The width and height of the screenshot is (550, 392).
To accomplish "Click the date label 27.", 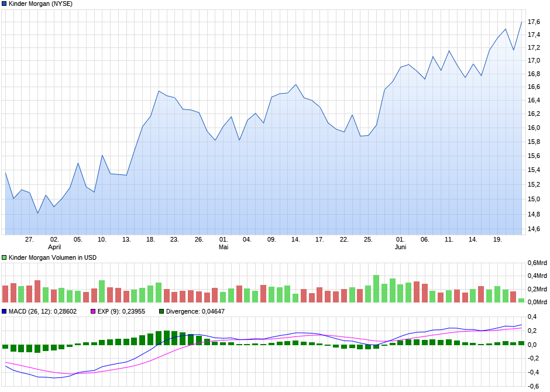I will (29, 239).
